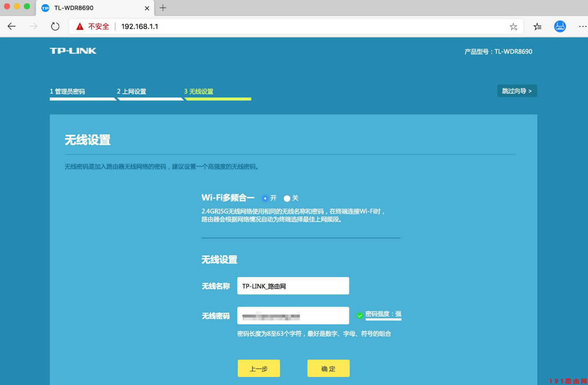588x385 pixels.
Task: Click the green step progress bar
Action: [217, 98]
